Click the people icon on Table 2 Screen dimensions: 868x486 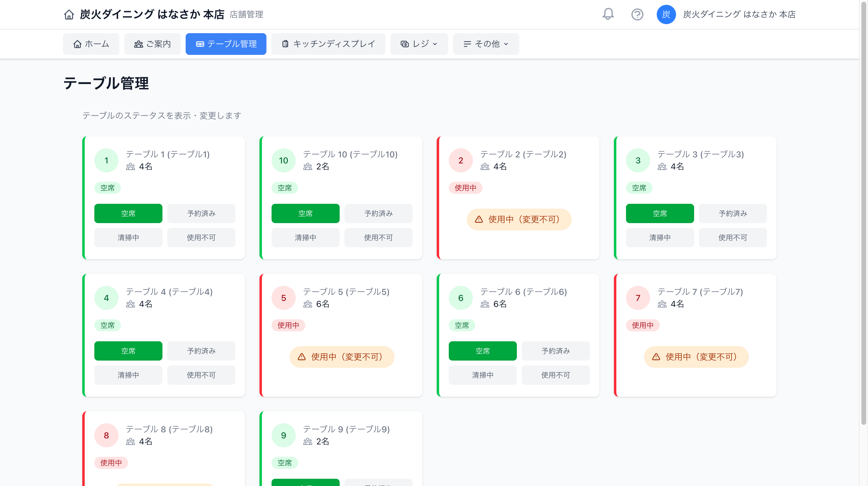click(x=485, y=166)
